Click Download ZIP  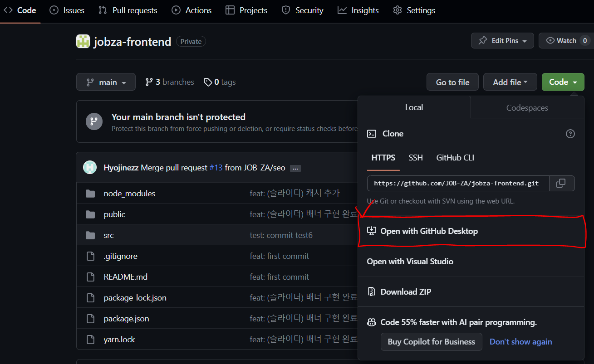(x=471, y=292)
